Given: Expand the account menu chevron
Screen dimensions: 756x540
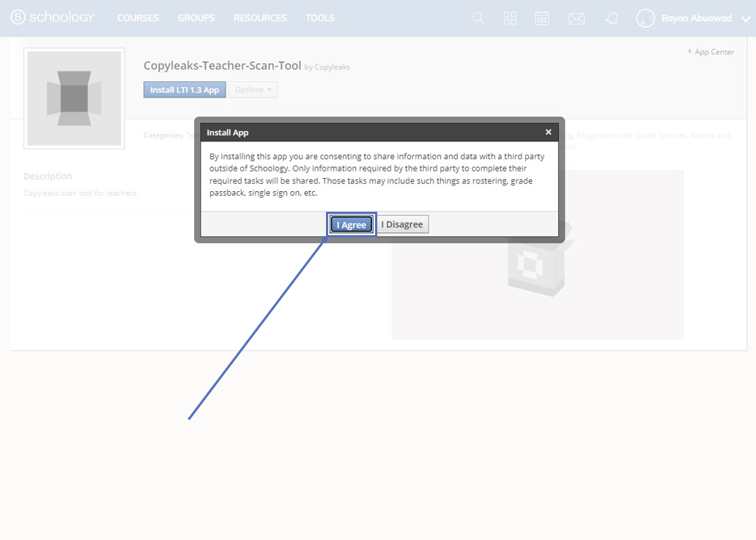Looking at the screenshot, I should tap(746, 19).
